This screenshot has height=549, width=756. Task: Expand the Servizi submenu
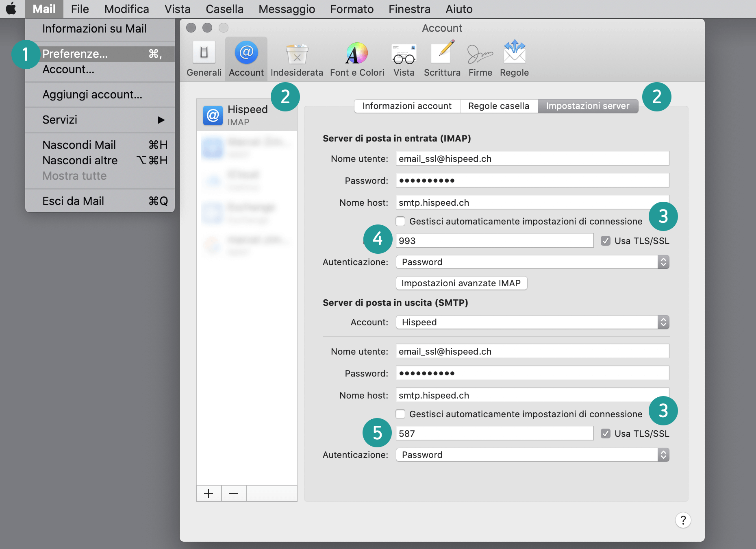pos(100,120)
